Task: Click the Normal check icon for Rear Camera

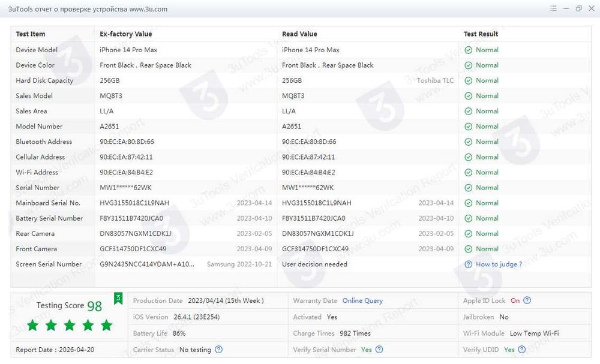Action: tap(469, 234)
